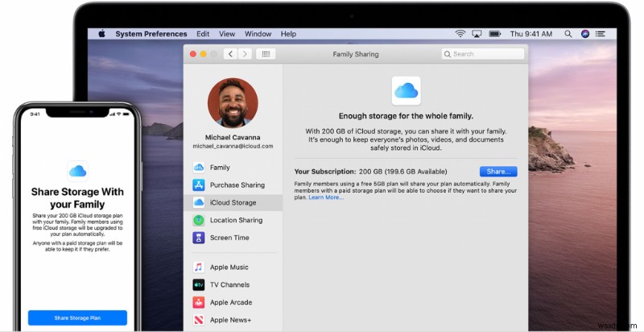Open the View menu
The height and width of the screenshot is (332, 644).
tap(227, 34)
